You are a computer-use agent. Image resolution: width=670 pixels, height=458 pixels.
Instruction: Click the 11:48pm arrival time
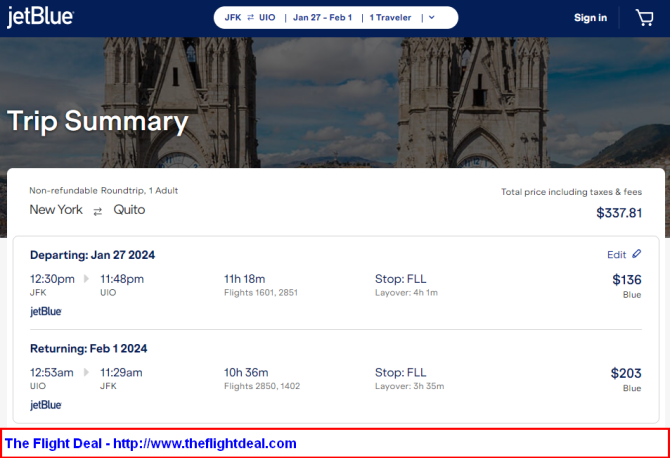pos(122,279)
